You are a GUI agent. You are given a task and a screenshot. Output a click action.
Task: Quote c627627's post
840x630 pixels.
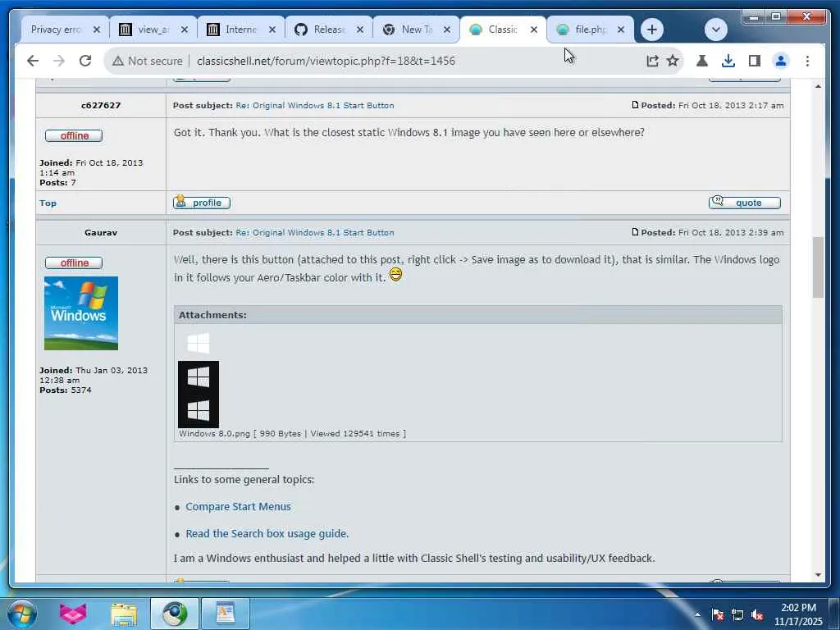744,203
